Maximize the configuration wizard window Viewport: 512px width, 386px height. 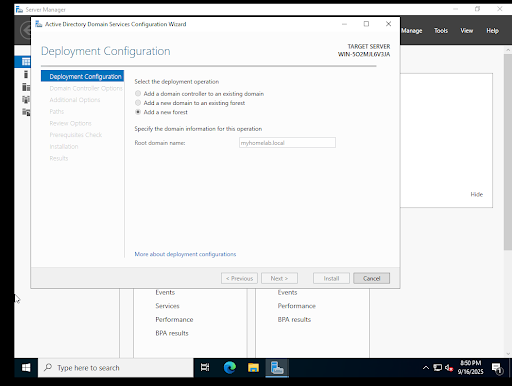click(366, 24)
